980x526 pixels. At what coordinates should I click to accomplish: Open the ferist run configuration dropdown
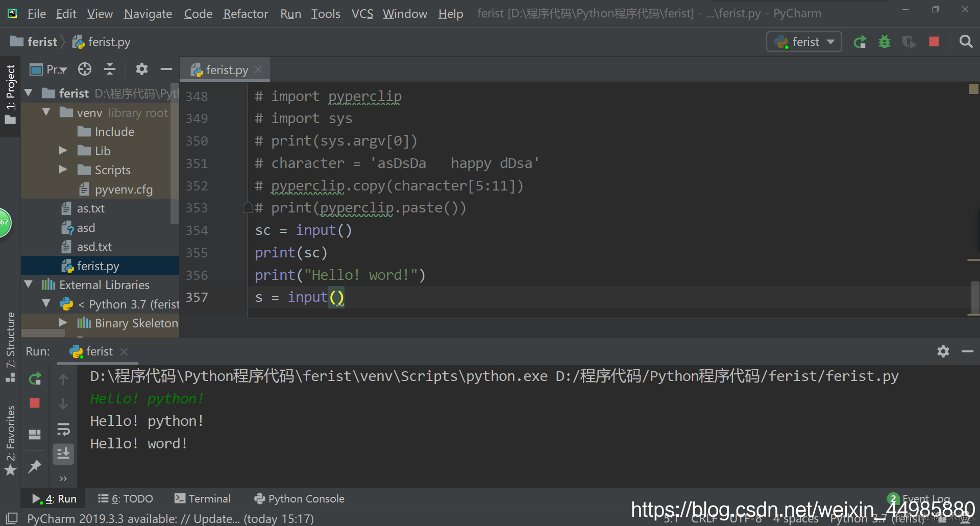[804, 42]
